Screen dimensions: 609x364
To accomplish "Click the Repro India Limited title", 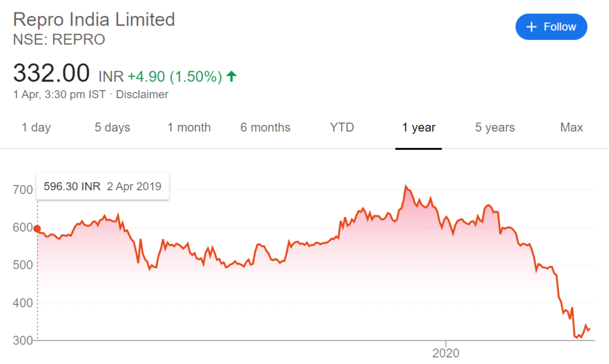I will coord(94,20).
